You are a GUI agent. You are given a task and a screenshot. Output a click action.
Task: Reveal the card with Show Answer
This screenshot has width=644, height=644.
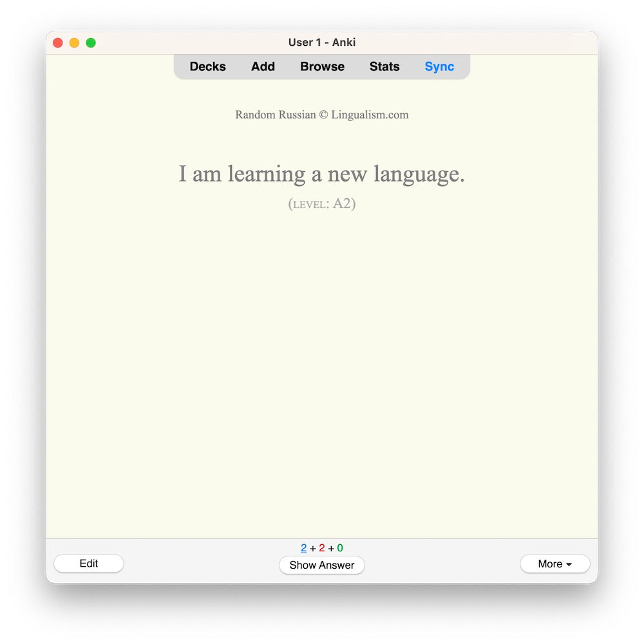(x=322, y=565)
